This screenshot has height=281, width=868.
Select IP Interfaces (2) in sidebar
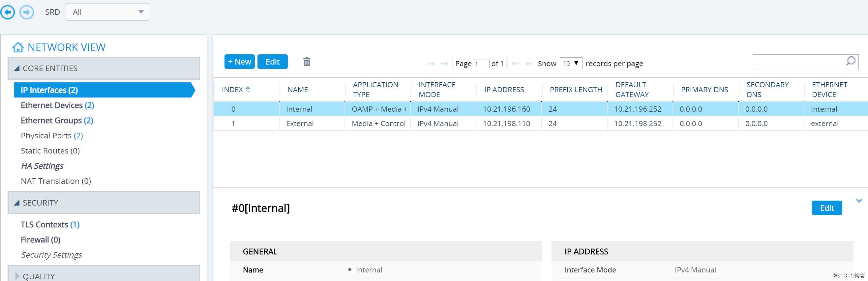104,90
